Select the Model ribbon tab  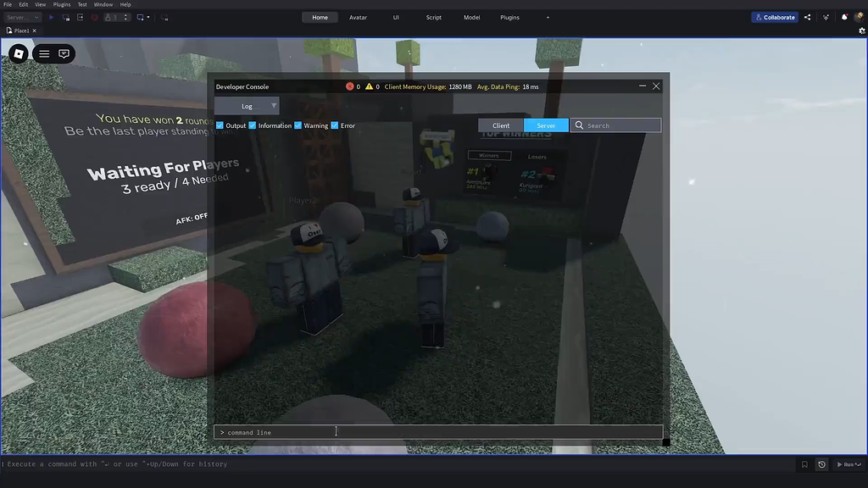[x=471, y=17]
